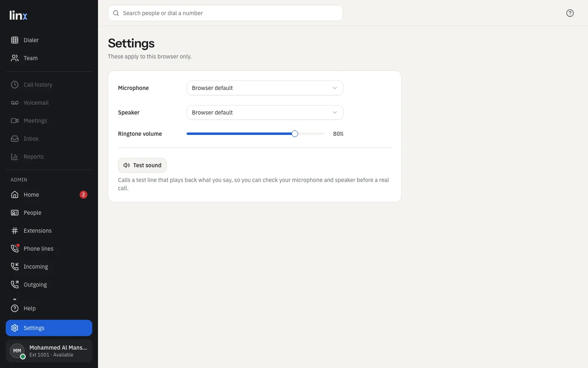Screen dimensions: 588x368
Task: Click the Ringtone volume label
Action: pos(140,134)
